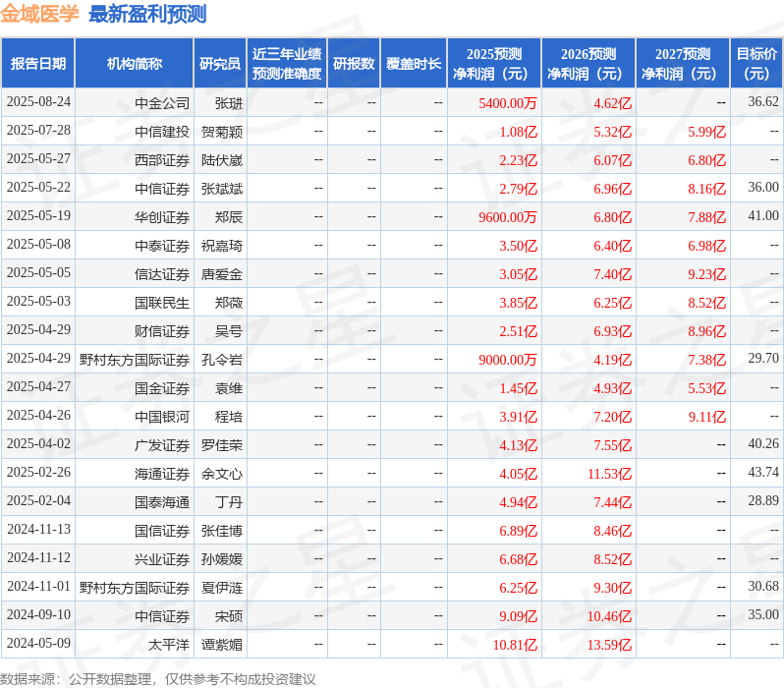Click the 2026预测净利润 column header
This screenshot has height=688, width=784.
[x=588, y=64]
